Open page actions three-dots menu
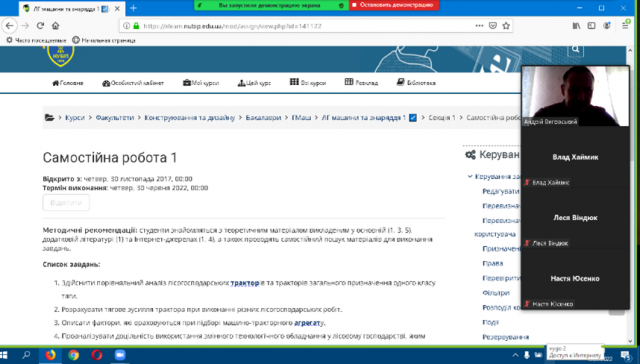Viewport: 640px width, 364px height. 479,26
